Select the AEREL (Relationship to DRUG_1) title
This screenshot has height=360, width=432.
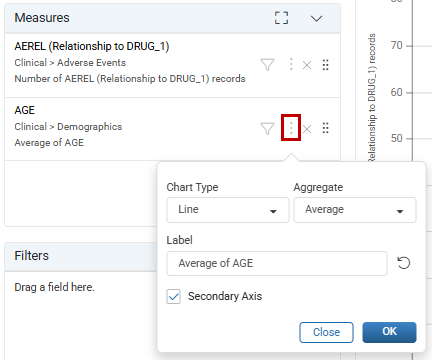coord(92,46)
